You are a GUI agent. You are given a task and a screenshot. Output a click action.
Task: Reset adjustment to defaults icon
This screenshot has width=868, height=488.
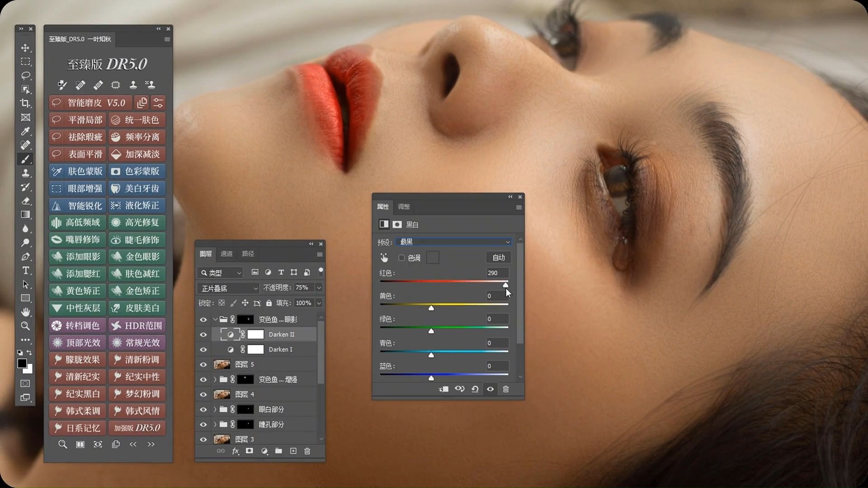475,389
